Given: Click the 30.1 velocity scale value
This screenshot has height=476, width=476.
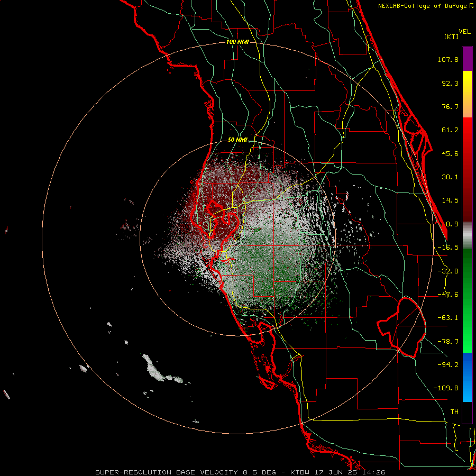Looking at the screenshot, I should (x=450, y=177).
